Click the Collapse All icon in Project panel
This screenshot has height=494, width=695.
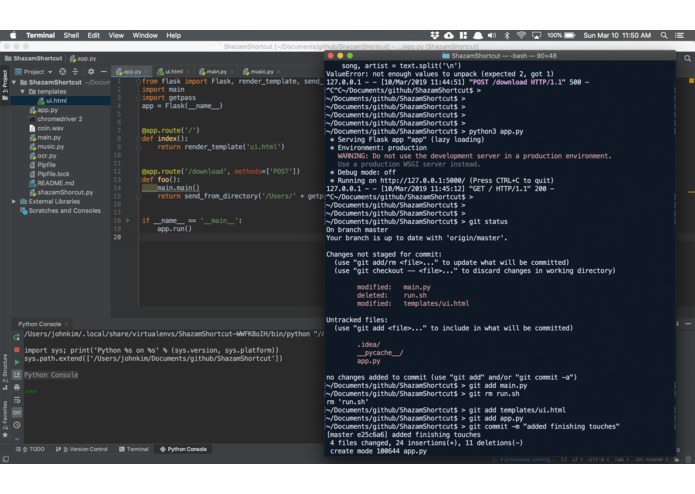pyautogui.click(x=75, y=71)
